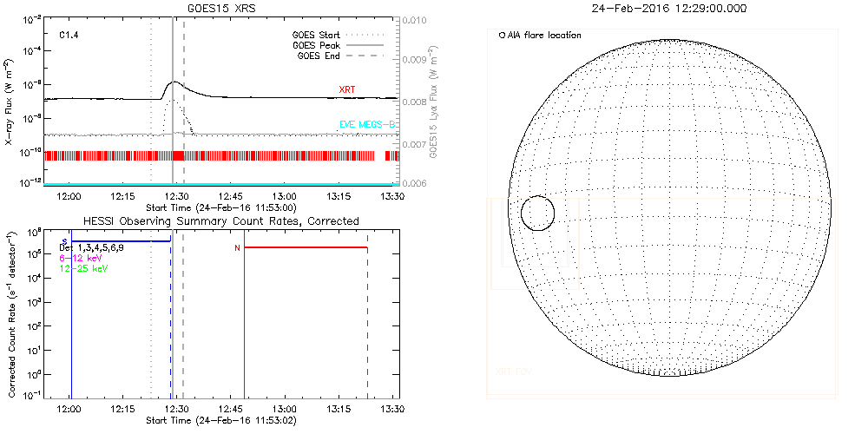Click the peak of the GOES X-ray flux curve
The width and height of the screenshot is (868, 434).
pos(174,82)
